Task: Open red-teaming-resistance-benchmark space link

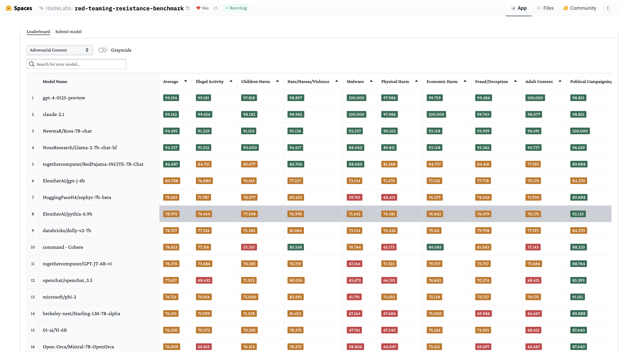Action: (129, 8)
